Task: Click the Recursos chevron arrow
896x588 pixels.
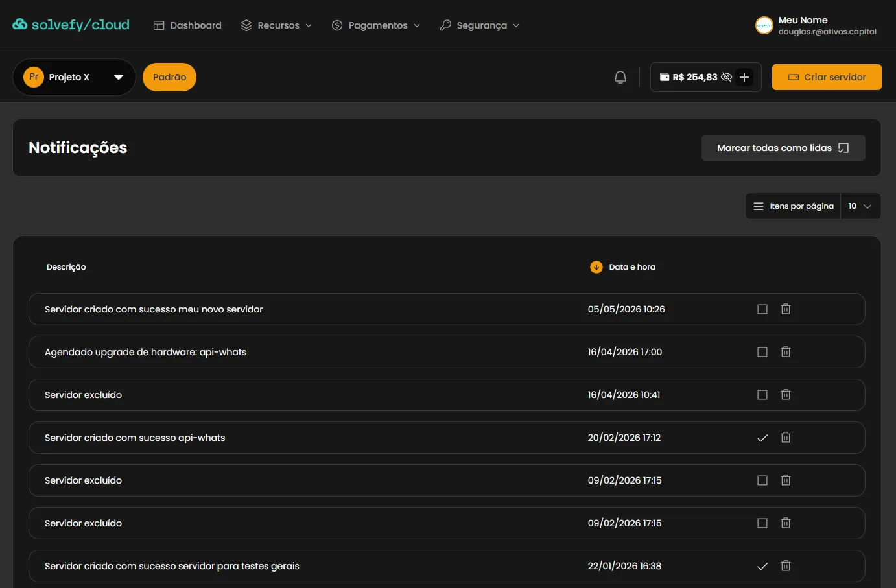Action: point(309,25)
